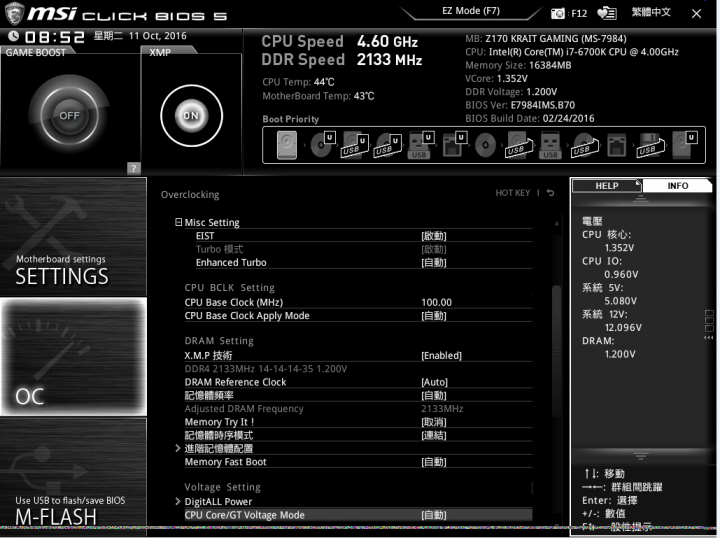Click the CPU Speed 4.60 GHz readout
The height and width of the screenshot is (538, 720).
340,42
